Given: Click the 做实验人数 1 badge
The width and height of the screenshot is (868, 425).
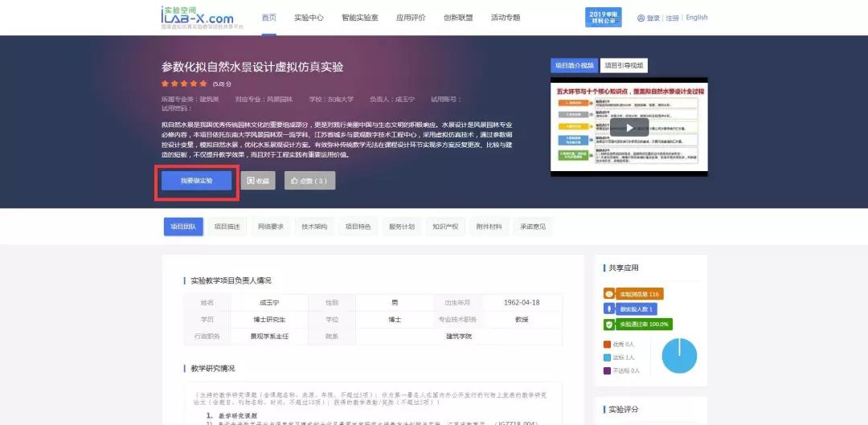Looking at the screenshot, I should click(630, 309).
